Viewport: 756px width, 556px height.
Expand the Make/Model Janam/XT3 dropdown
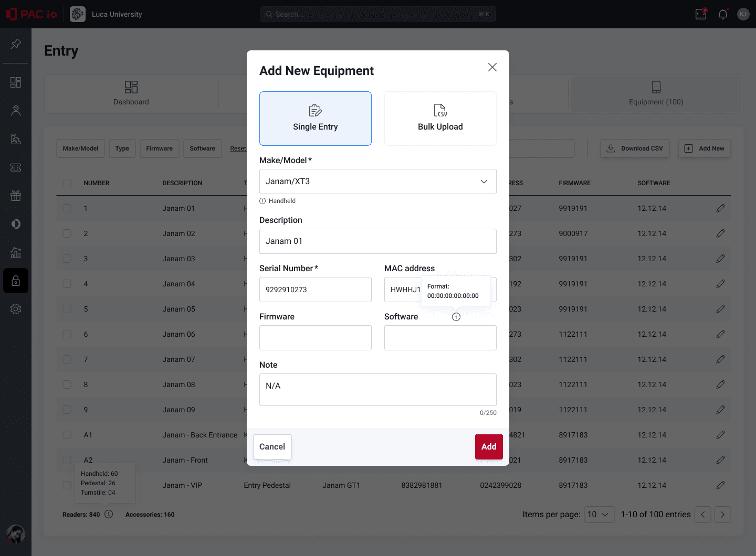[x=378, y=181]
